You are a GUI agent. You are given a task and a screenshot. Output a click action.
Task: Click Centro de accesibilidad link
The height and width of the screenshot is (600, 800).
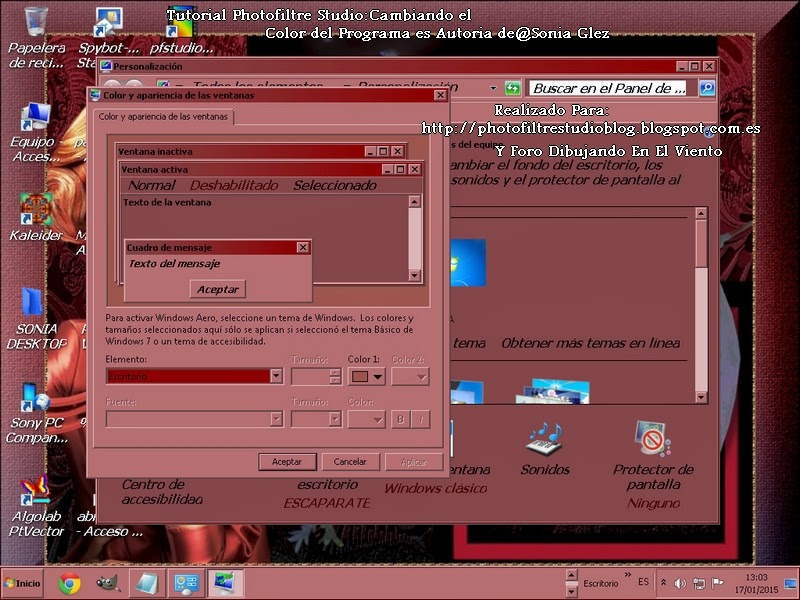pos(162,491)
